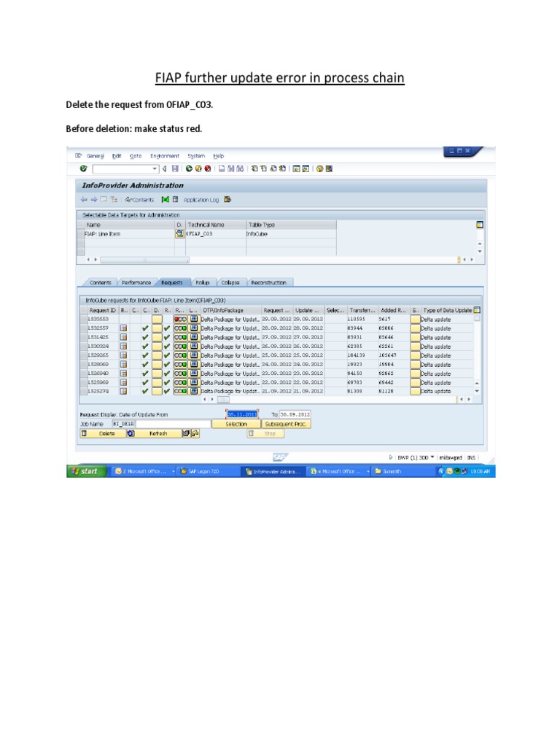Click the scroll-up arrow of the requests table
The image size is (560, 747).
477,383
